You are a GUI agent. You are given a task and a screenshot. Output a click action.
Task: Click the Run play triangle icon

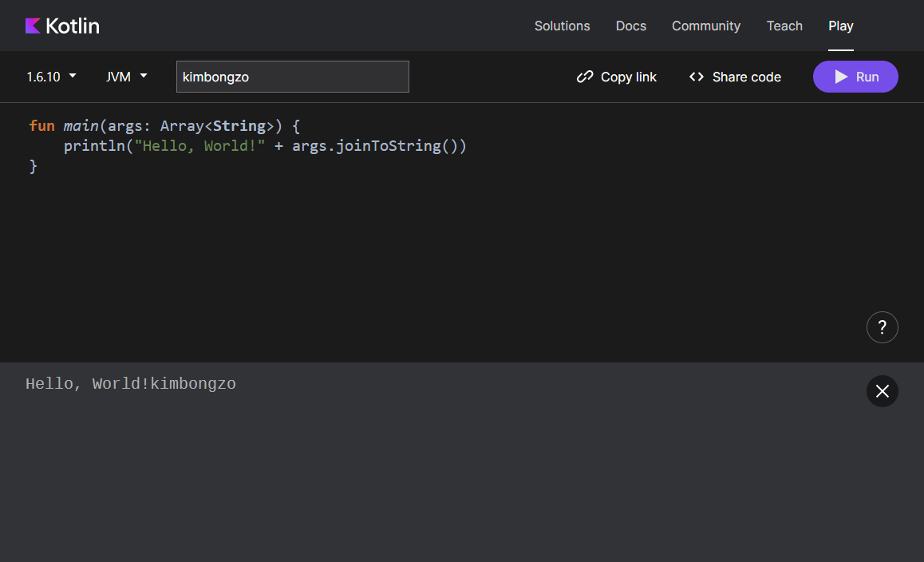coord(840,77)
